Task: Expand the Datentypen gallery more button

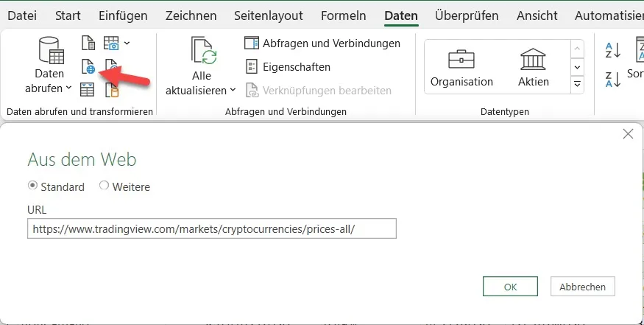Action: 577,84
